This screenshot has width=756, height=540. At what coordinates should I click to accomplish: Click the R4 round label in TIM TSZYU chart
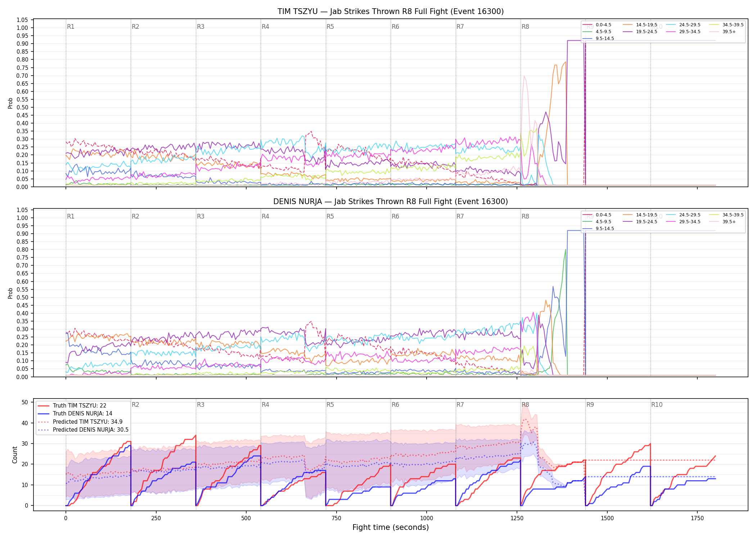point(265,27)
